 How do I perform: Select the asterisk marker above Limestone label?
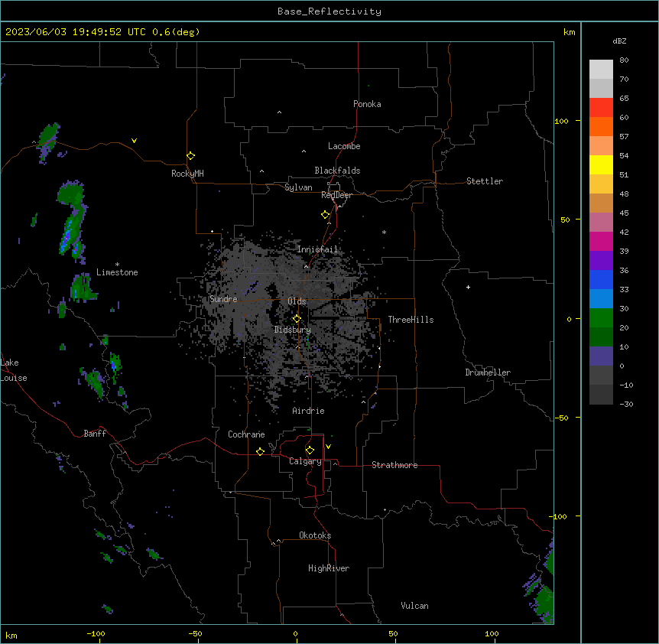point(117,265)
